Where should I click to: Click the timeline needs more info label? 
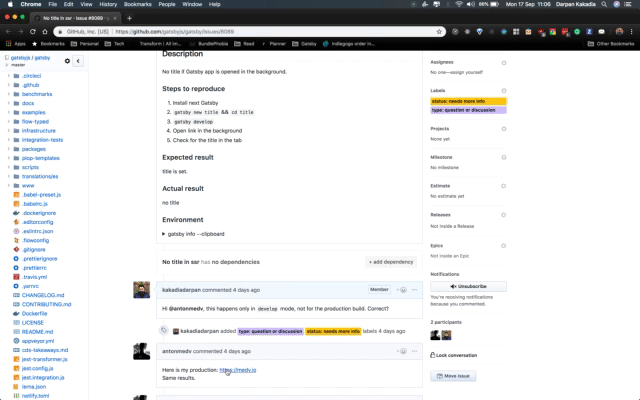coord(333,331)
